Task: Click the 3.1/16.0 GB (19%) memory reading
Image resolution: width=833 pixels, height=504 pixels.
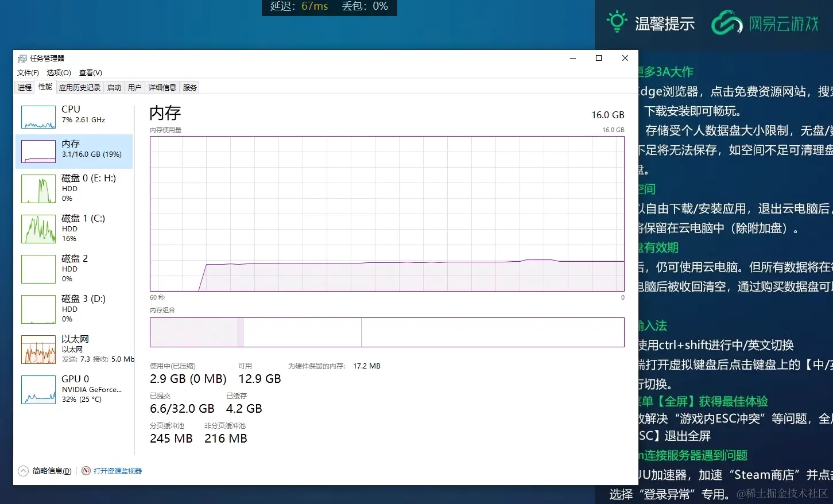Action: [x=92, y=154]
